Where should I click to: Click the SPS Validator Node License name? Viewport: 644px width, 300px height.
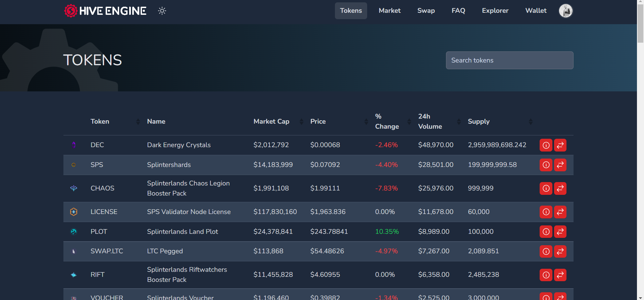pyautogui.click(x=189, y=212)
